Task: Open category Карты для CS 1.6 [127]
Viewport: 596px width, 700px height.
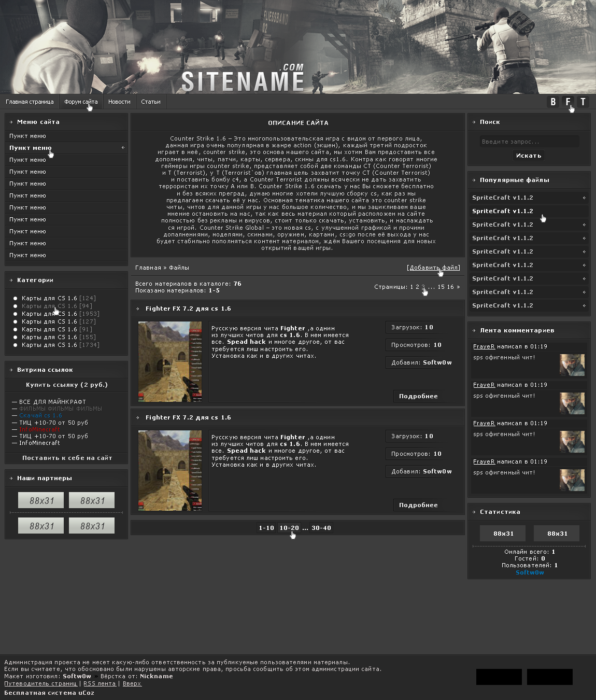Action: 59,321
